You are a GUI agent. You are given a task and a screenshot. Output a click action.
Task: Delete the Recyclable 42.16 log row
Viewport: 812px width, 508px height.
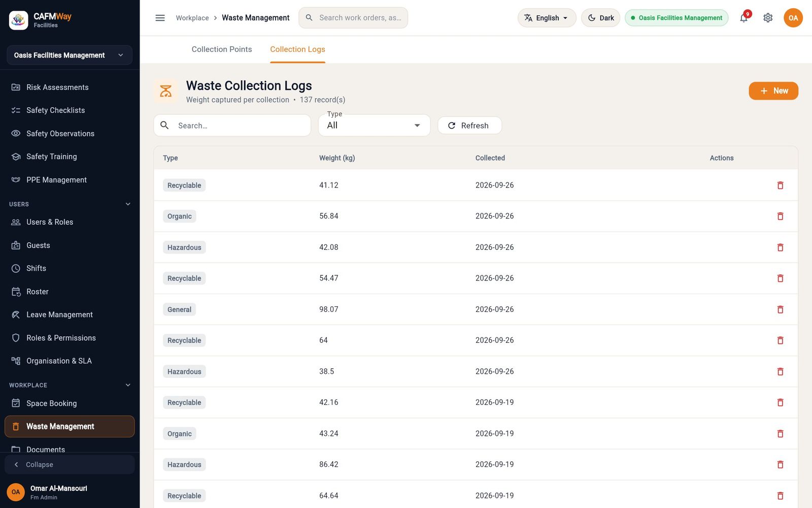pyautogui.click(x=780, y=403)
